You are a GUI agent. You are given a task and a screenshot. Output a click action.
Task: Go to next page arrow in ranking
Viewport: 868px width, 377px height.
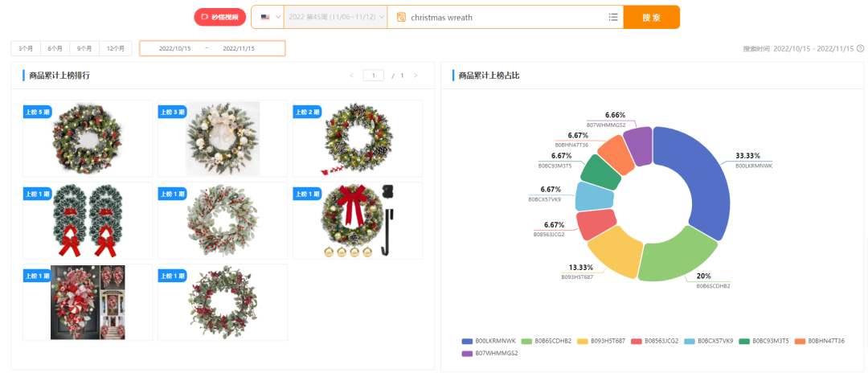416,76
